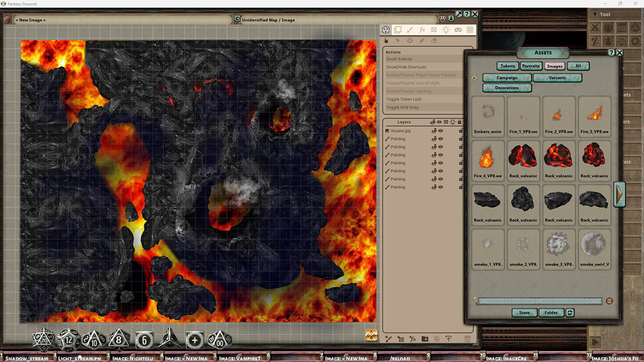Image resolution: width=644 pixels, height=362 pixels.
Task: Lock the bottom Painting layer
Action: [x=461, y=187]
